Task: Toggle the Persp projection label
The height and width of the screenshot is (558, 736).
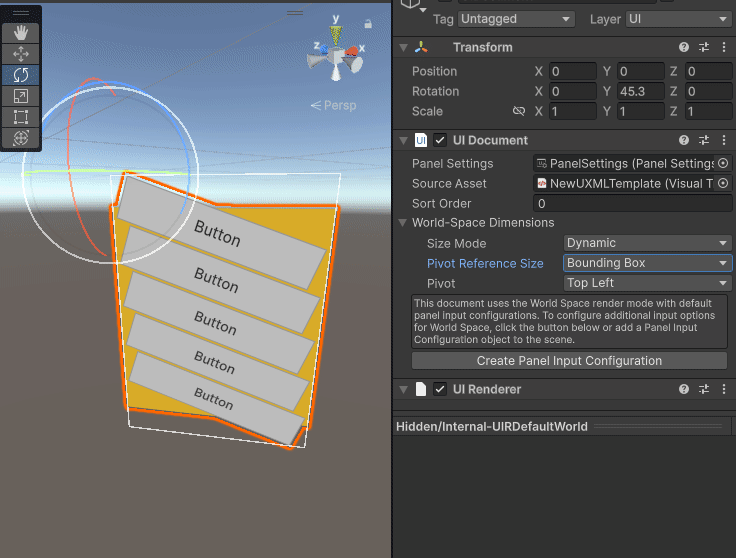Action: point(333,105)
